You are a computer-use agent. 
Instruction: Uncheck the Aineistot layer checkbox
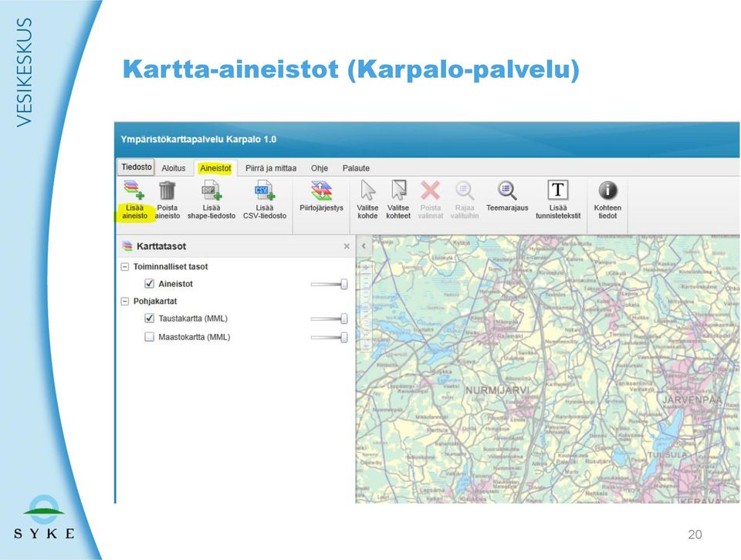(x=149, y=284)
